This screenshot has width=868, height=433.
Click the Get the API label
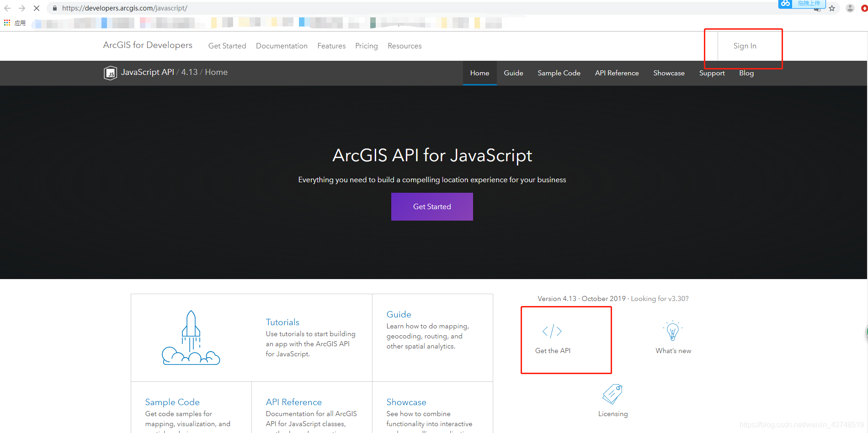553,351
